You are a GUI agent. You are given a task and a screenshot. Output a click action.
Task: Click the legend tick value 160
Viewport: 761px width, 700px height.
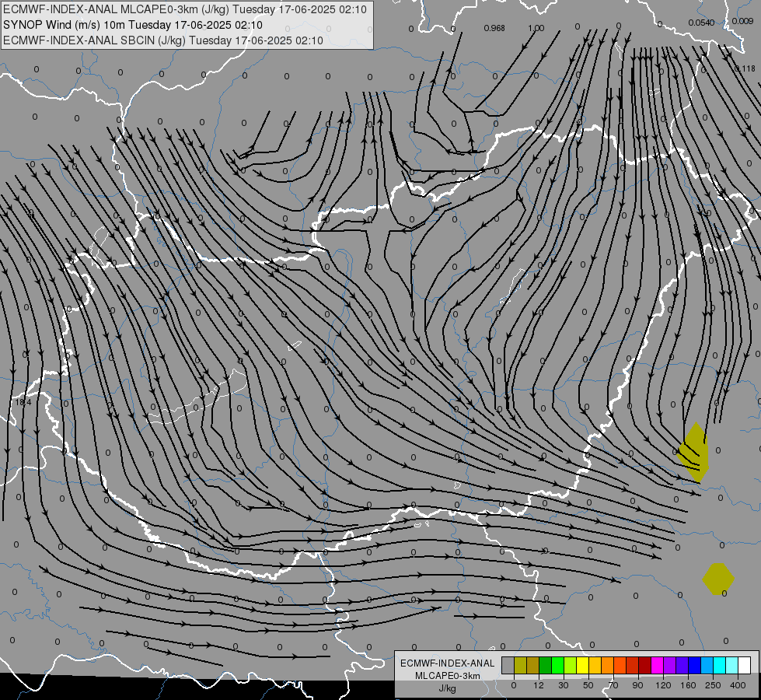click(x=688, y=685)
